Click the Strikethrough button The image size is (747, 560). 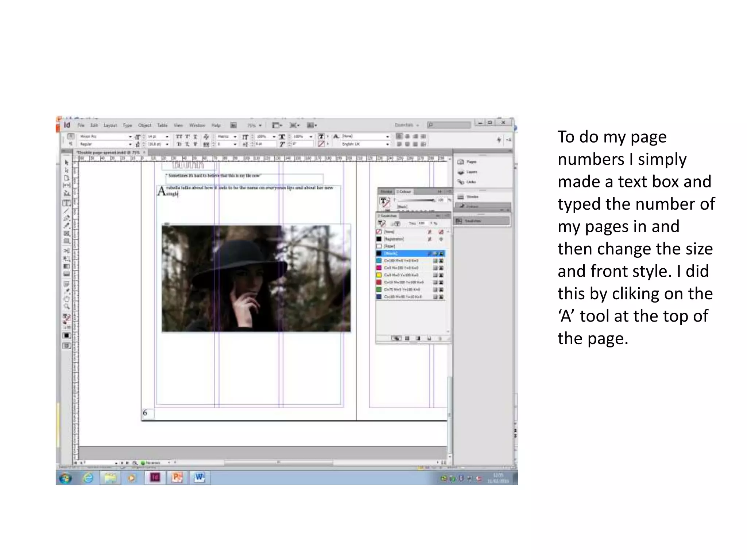pos(195,144)
